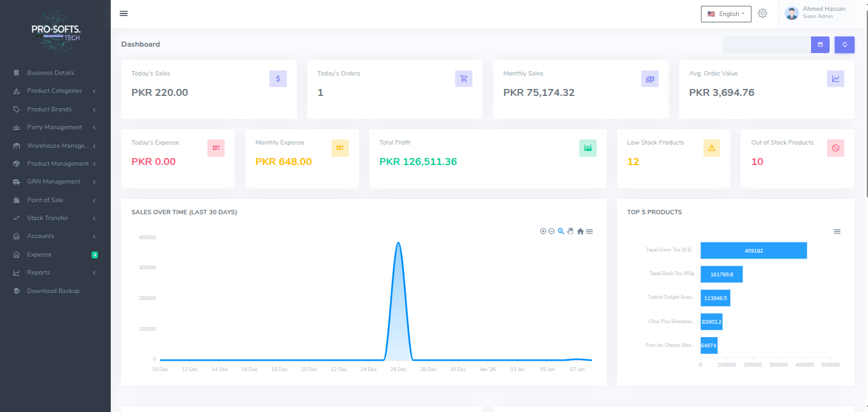Expand the Warehouse Management section
Image resolution: width=868 pixels, height=412 pixels.
(55, 145)
